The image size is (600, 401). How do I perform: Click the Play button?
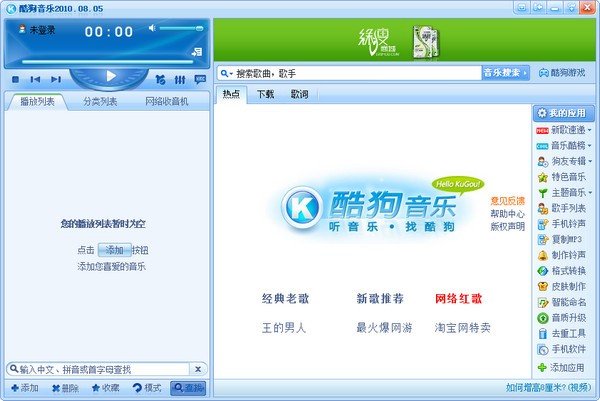111,76
